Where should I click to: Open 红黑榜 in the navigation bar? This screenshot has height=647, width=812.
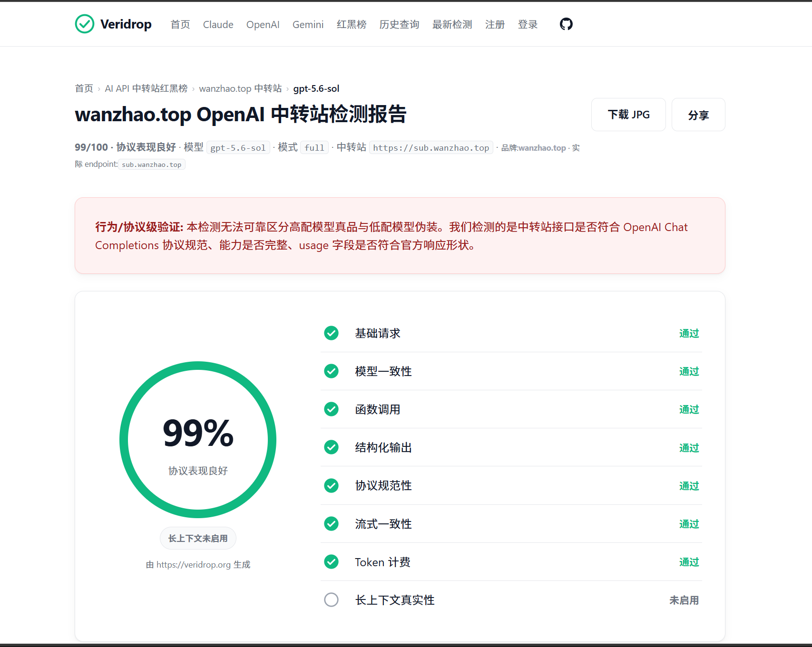pos(352,24)
